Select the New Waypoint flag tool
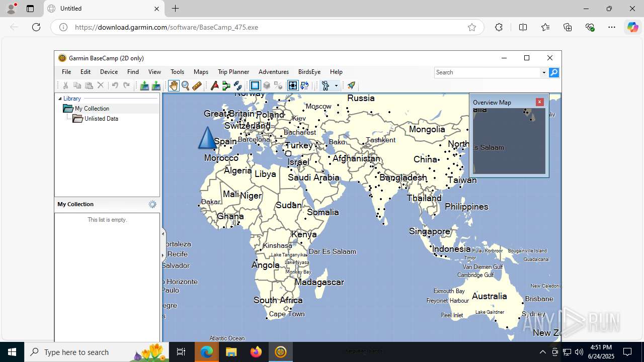This screenshot has height=362, width=644. click(x=215, y=85)
